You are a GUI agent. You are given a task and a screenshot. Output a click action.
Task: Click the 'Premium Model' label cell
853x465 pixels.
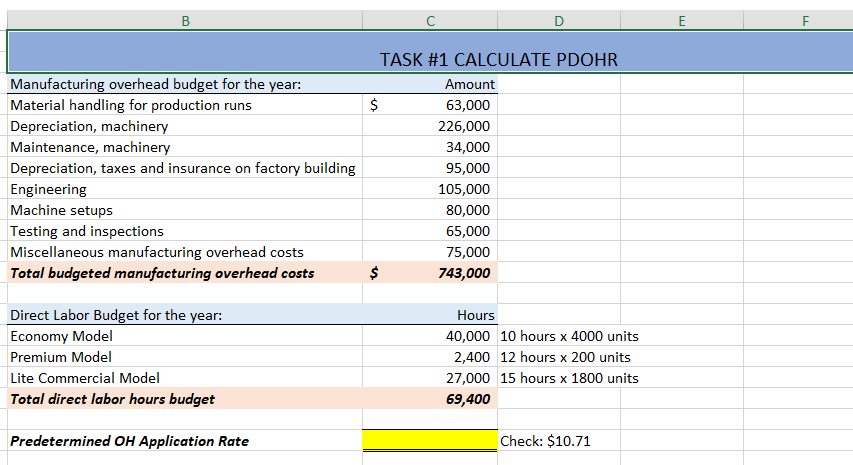coord(185,357)
